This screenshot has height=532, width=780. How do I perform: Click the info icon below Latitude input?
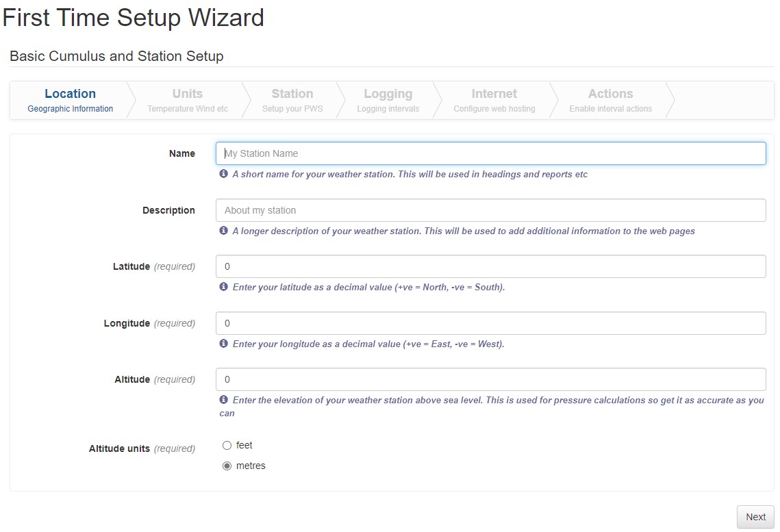223,287
